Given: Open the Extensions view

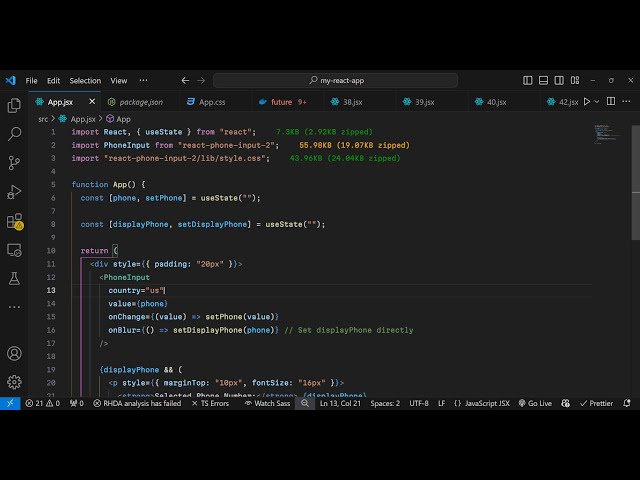Looking at the screenshot, I should (x=14, y=221).
